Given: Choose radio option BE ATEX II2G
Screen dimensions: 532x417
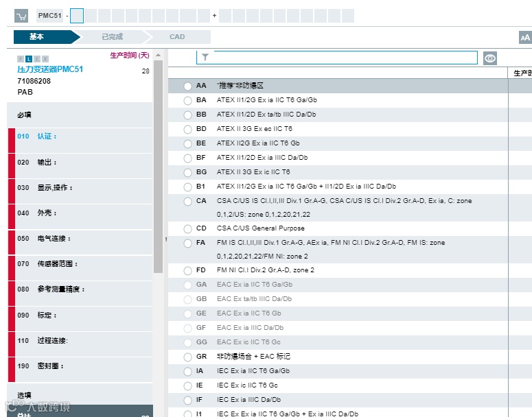Looking at the screenshot, I should [187, 144].
